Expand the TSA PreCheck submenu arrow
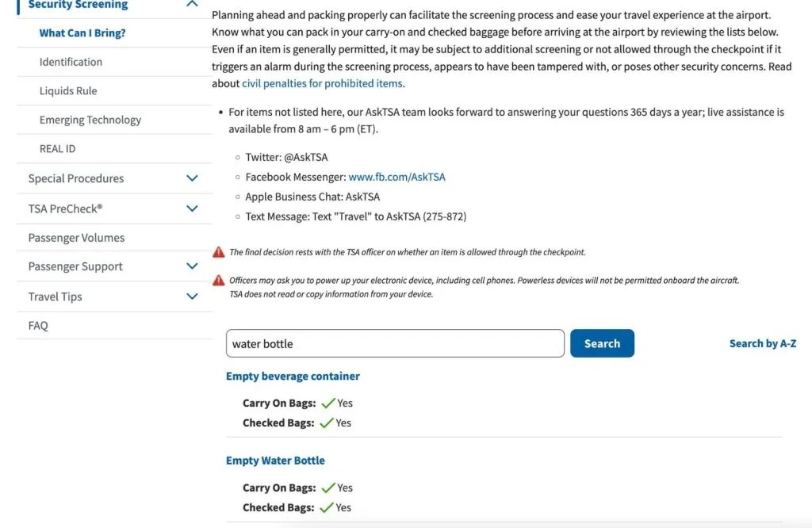 pos(192,209)
